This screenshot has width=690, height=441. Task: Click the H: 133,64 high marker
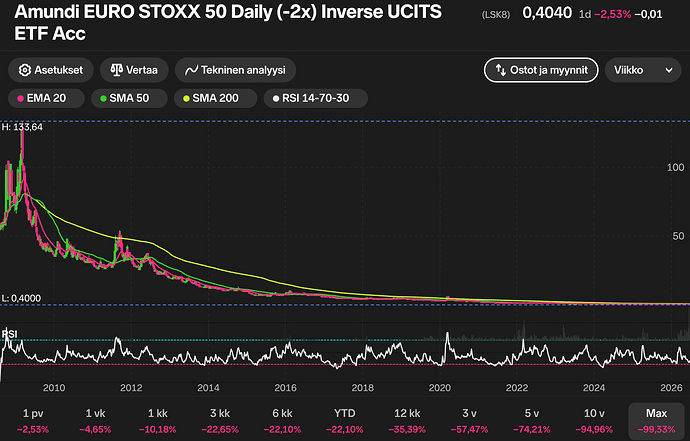click(22, 127)
